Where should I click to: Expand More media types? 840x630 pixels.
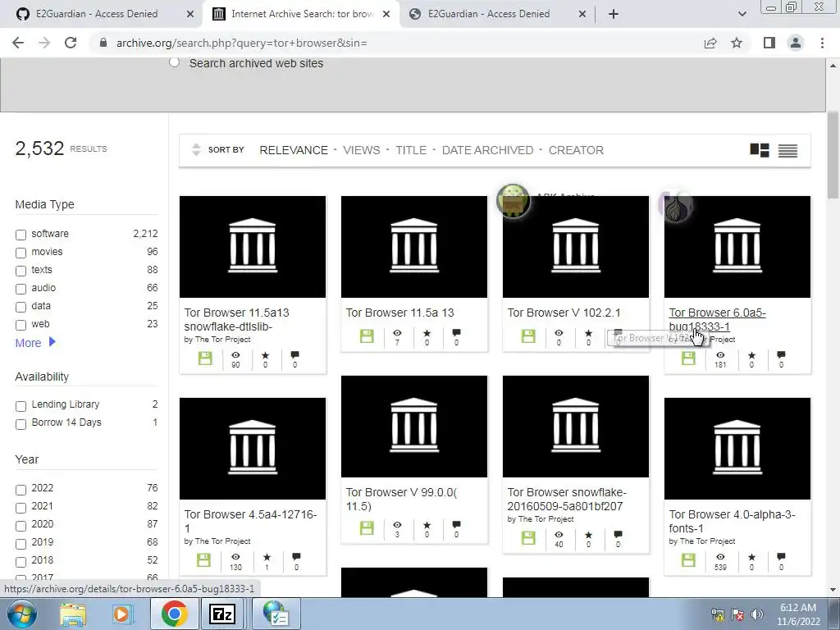click(35, 343)
